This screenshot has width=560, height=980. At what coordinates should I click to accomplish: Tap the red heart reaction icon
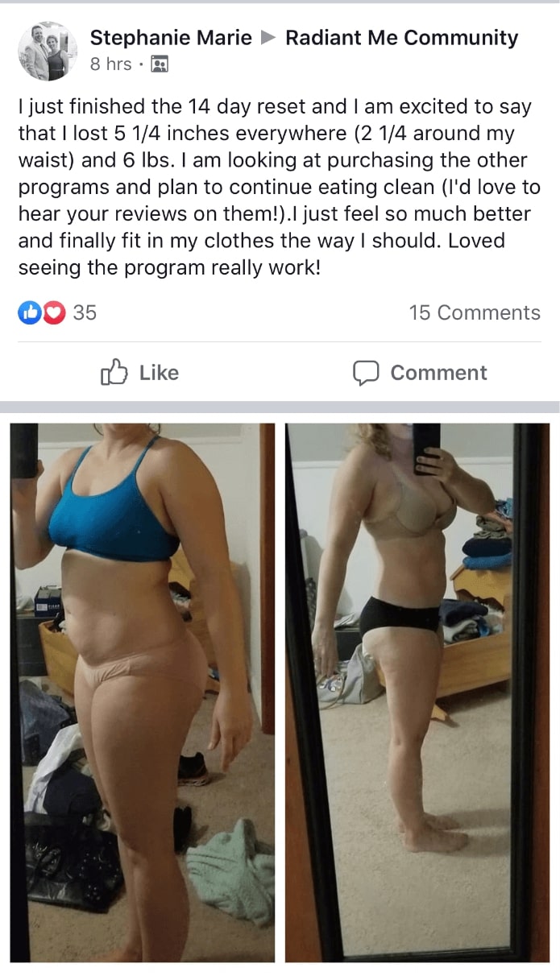coord(53,312)
